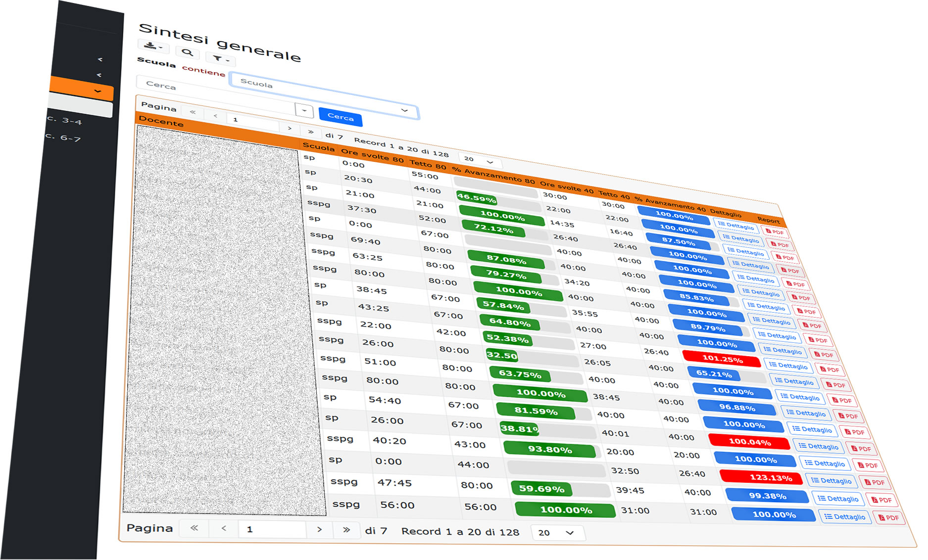This screenshot has height=560, width=928.
Task: Open the filter operator dropdown next to Cerca field
Action: (304, 110)
